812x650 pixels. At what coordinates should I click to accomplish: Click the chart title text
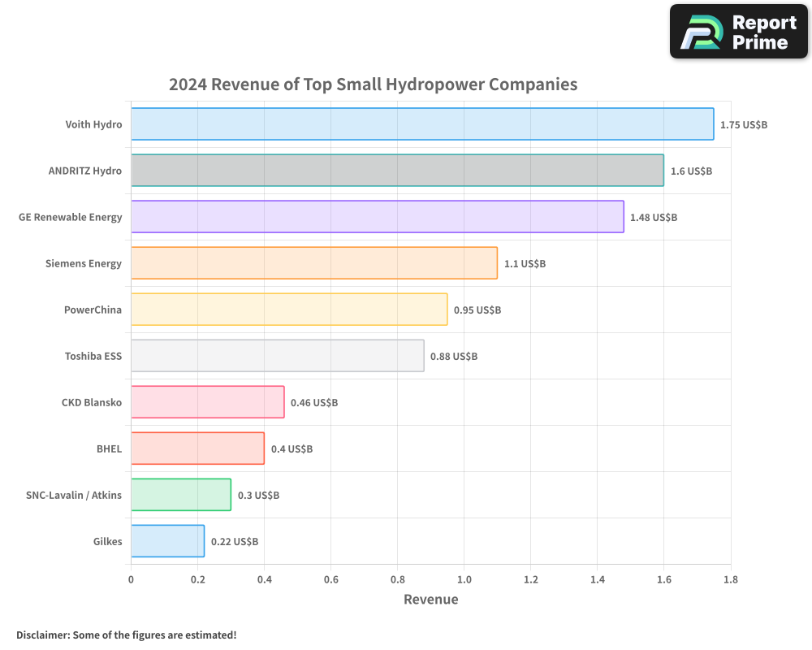pyautogui.click(x=373, y=84)
